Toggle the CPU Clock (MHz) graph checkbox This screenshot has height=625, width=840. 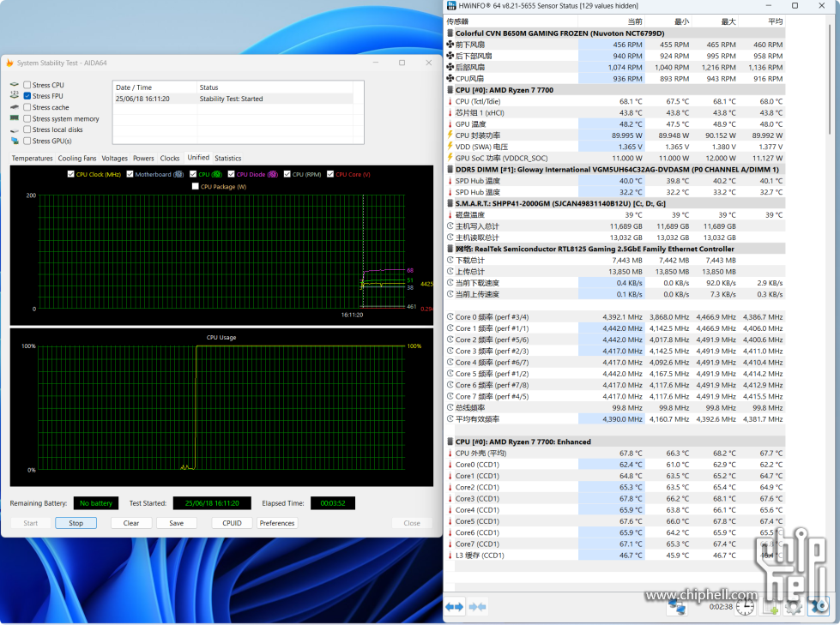[x=70, y=174]
